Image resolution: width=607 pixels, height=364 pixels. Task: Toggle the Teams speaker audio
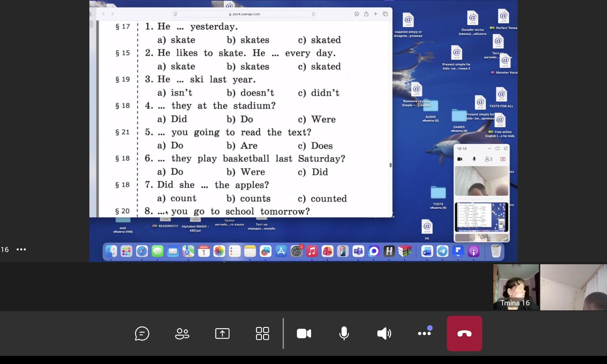(x=384, y=334)
